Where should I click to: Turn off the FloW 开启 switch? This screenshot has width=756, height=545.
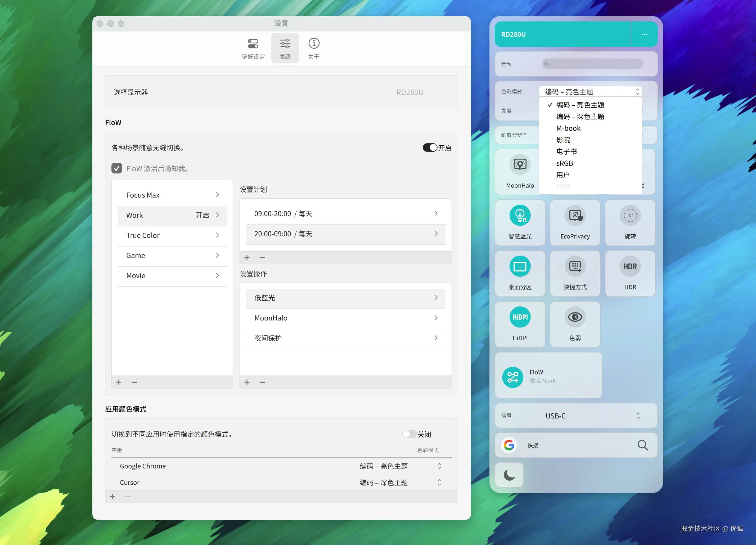[x=430, y=148]
